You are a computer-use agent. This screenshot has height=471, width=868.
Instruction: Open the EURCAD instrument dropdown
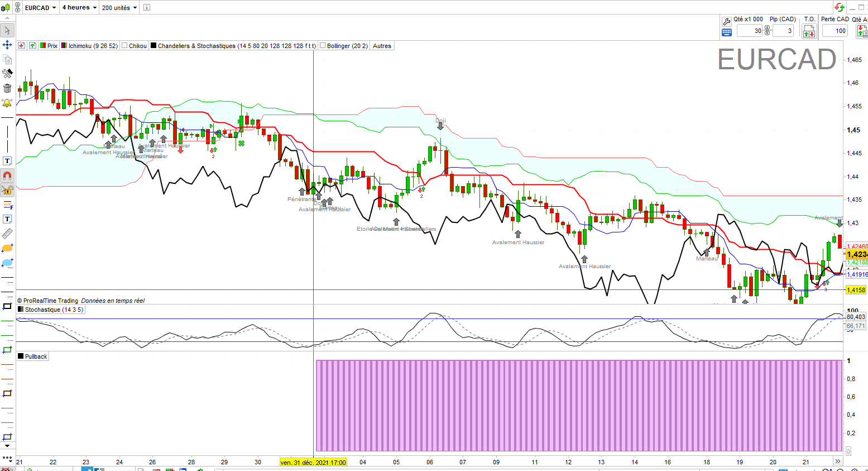pyautogui.click(x=41, y=8)
